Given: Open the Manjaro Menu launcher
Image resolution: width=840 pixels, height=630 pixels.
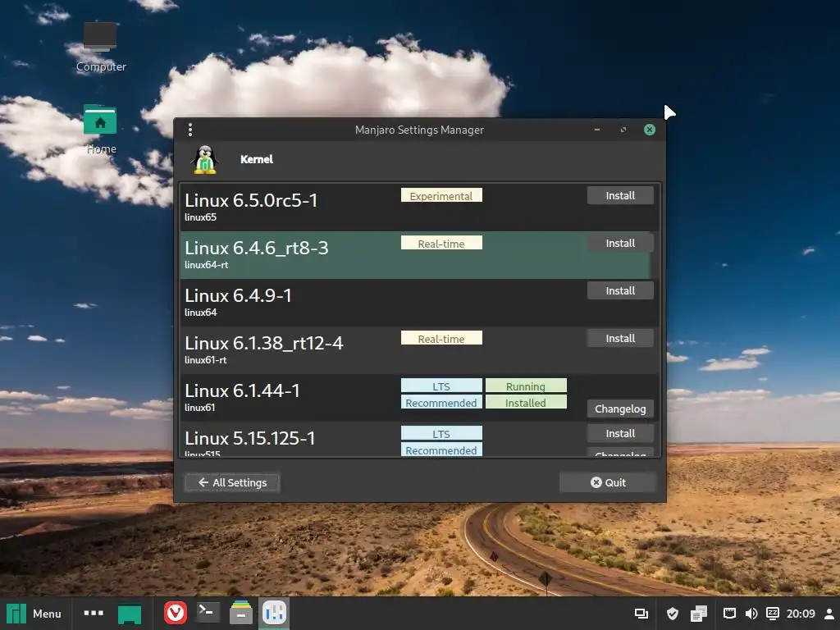Looking at the screenshot, I should coord(34,614).
